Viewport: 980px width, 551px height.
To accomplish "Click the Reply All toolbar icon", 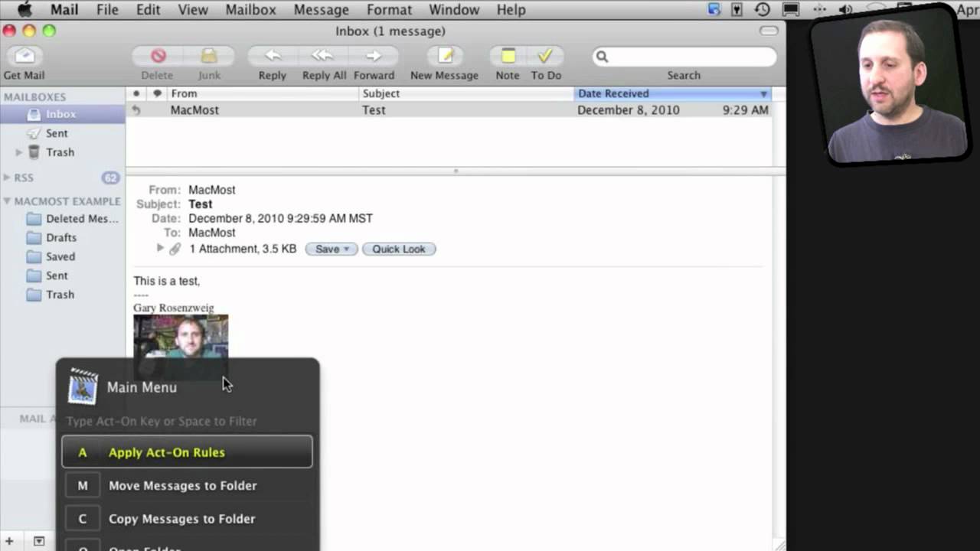I will pos(322,56).
